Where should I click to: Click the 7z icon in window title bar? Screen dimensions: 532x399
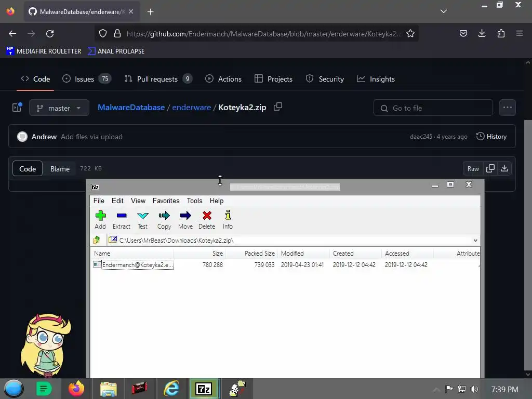click(96, 187)
